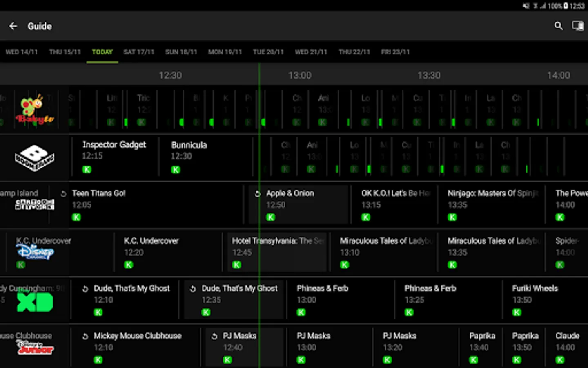588x368 pixels.
Task: Select the Boomerang channel logo
Action: (34, 158)
